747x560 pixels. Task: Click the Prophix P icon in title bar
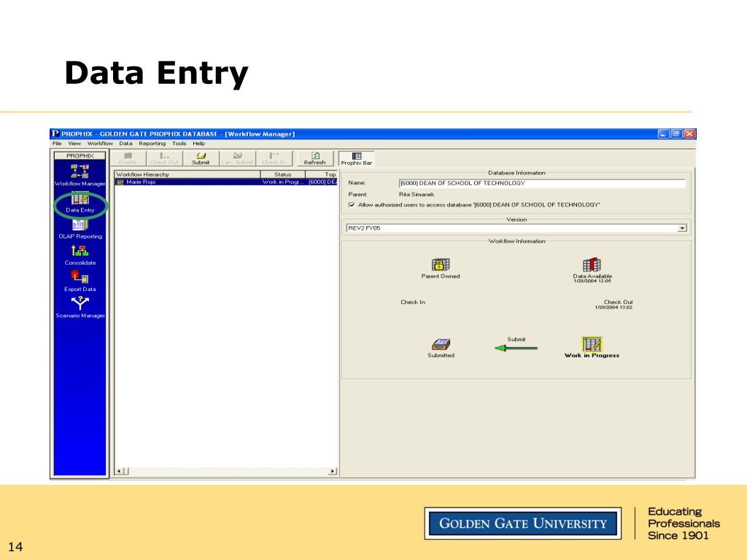point(55,134)
